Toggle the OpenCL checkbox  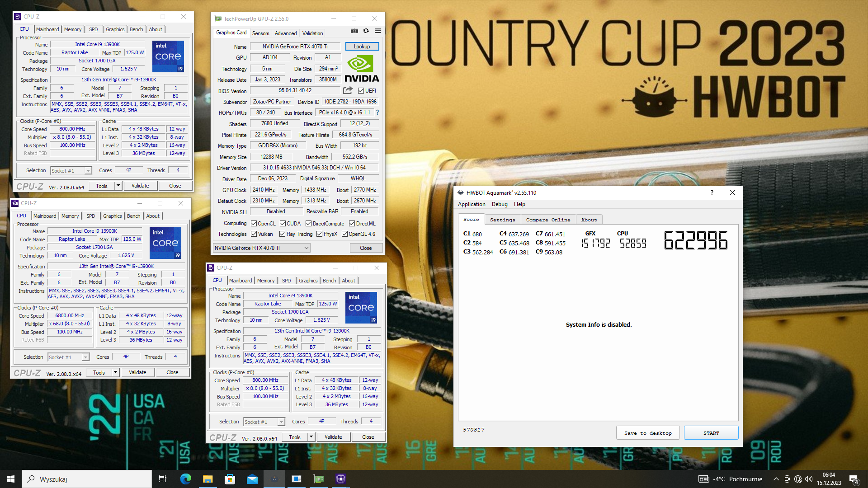pos(254,224)
